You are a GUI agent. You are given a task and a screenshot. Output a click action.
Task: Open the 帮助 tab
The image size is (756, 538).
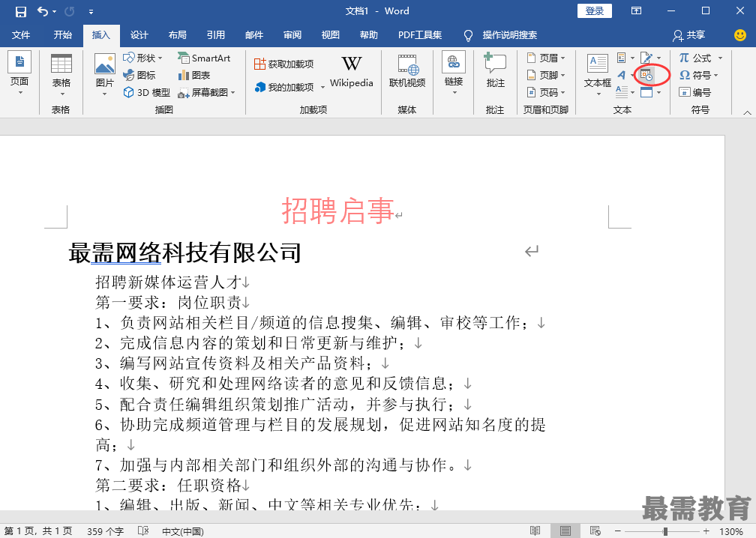tap(369, 34)
